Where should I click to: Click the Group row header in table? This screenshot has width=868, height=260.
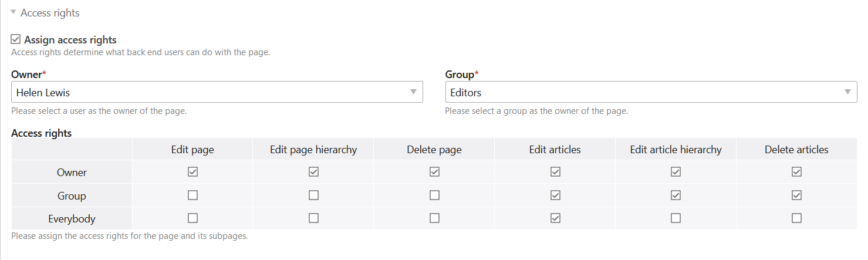(72, 195)
